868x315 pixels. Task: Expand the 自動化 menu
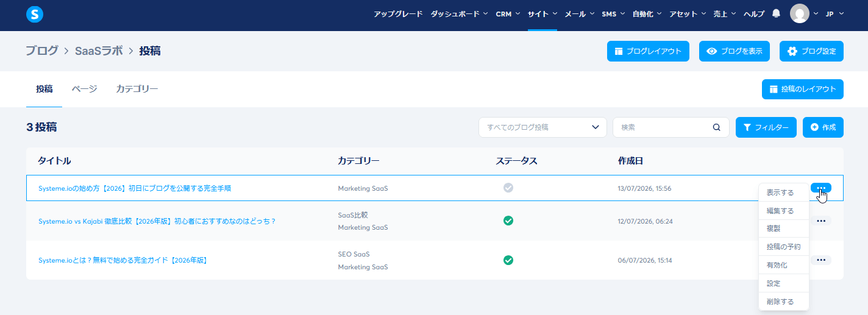tap(647, 14)
